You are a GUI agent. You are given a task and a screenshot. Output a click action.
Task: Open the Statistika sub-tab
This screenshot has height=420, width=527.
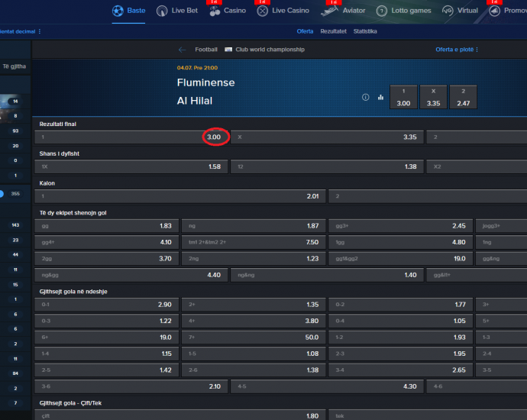(x=365, y=31)
